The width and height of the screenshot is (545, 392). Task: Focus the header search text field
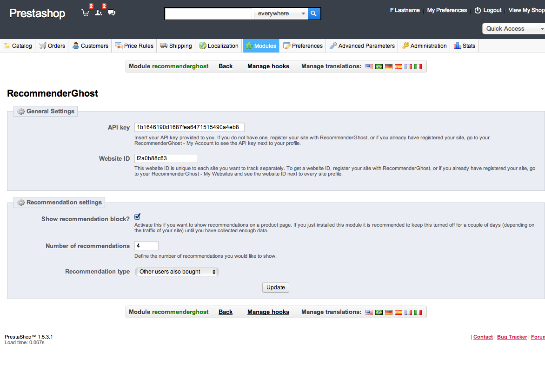pos(208,13)
